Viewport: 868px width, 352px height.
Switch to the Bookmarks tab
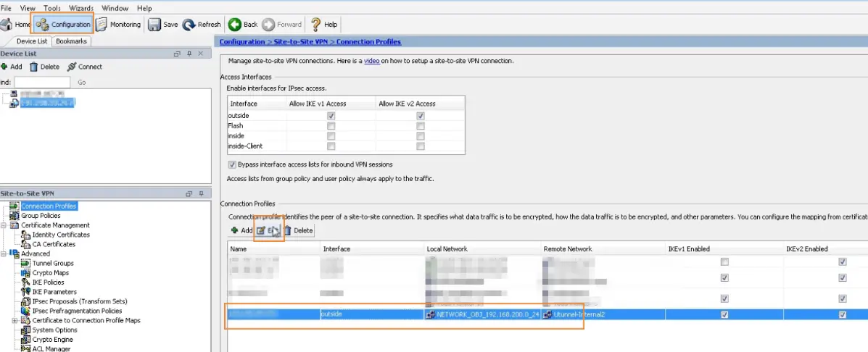(x=71, y=41)
